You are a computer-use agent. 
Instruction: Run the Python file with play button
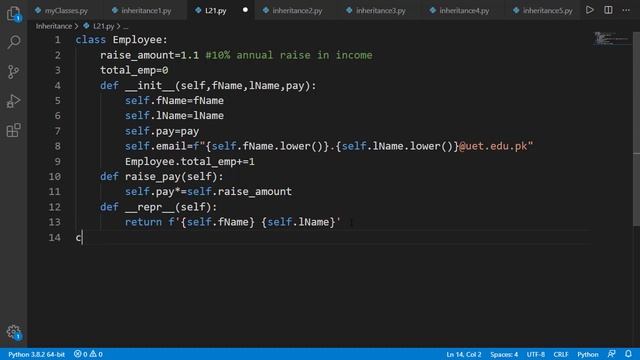click(x=589, y=10)
